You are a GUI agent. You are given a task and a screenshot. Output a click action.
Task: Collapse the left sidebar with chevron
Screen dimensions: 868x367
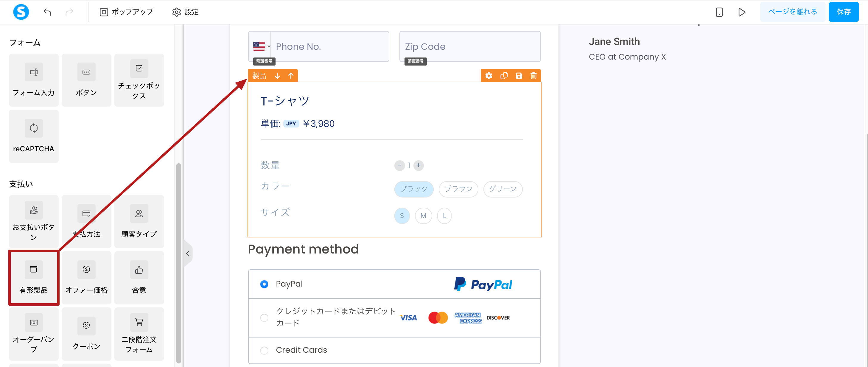pyautogui.click(x=188, y=254)
